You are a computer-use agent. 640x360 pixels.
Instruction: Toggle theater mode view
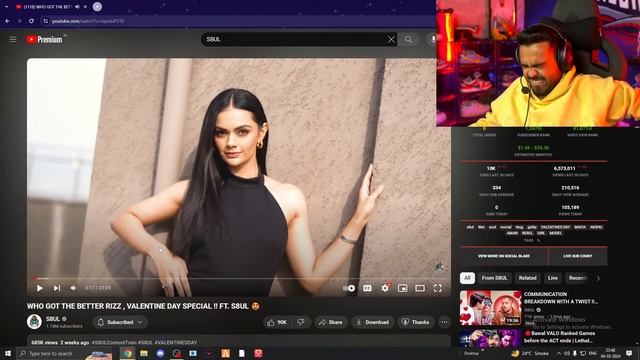[420, 288]
